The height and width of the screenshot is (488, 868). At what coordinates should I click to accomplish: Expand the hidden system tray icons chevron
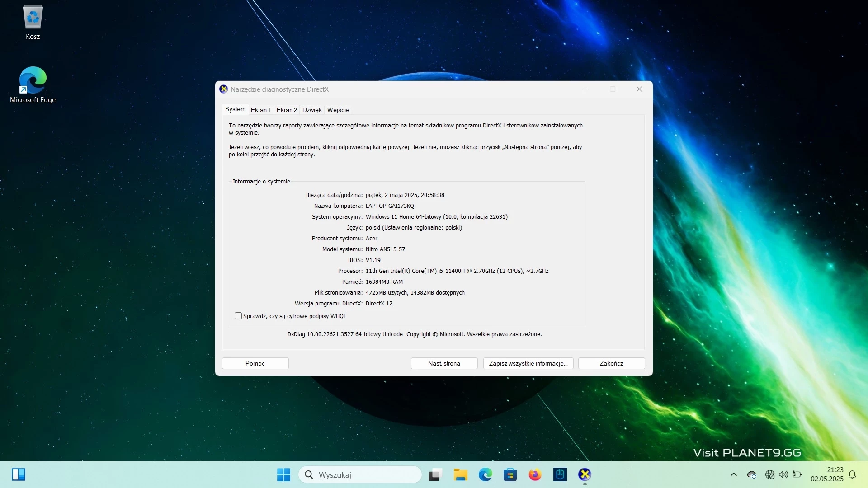click(x=733, y=474)
